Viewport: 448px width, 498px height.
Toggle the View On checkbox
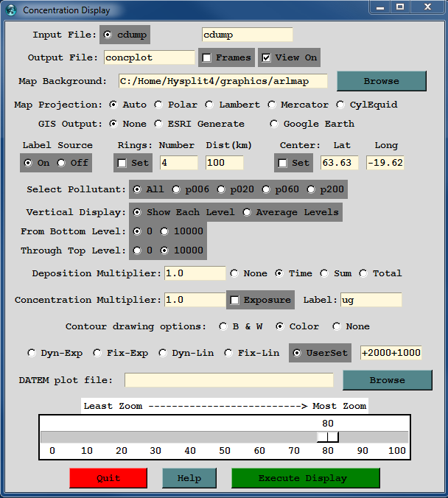pyautogui.click(x=267, y=57)
